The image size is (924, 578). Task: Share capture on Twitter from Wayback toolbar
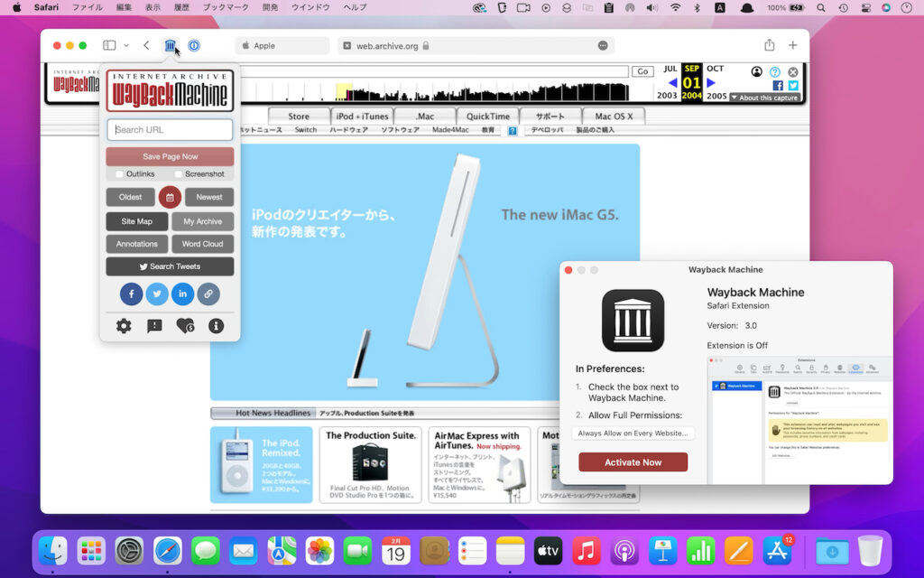point(793,86)
